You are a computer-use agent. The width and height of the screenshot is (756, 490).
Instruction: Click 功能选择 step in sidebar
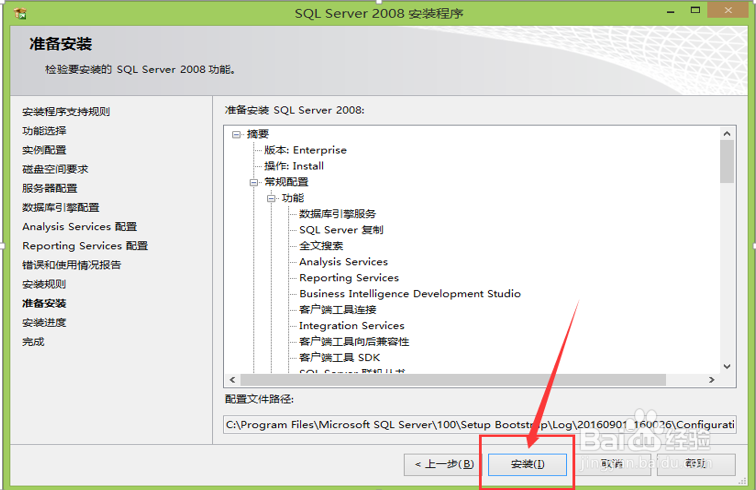pyautogui.click(x=44, y=131)
